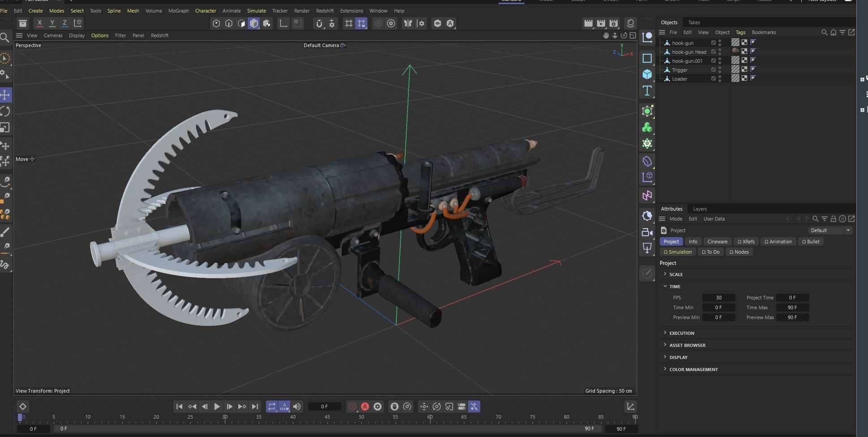Click hook-gun Head material tag thumbnail
868x437 pixels.
[735, 51]
